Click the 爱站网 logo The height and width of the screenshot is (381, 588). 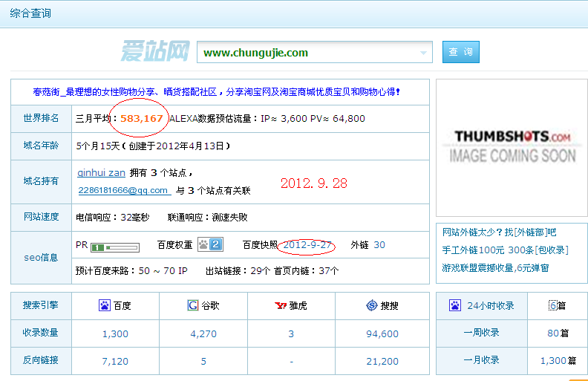tap(155, 52)
